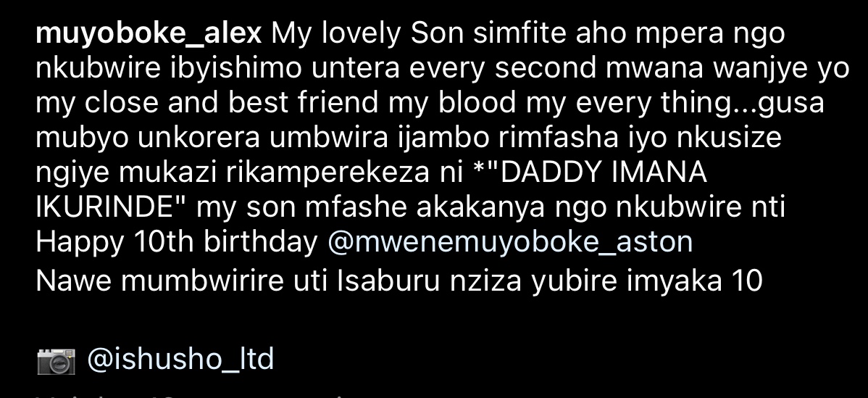Open the @ishusho_ltd photographer mention

[180, 360]
